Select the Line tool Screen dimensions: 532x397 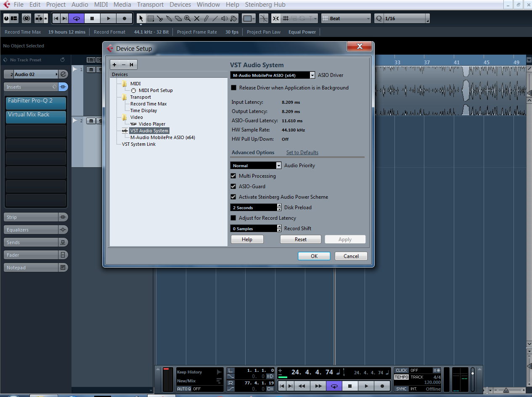215,18
